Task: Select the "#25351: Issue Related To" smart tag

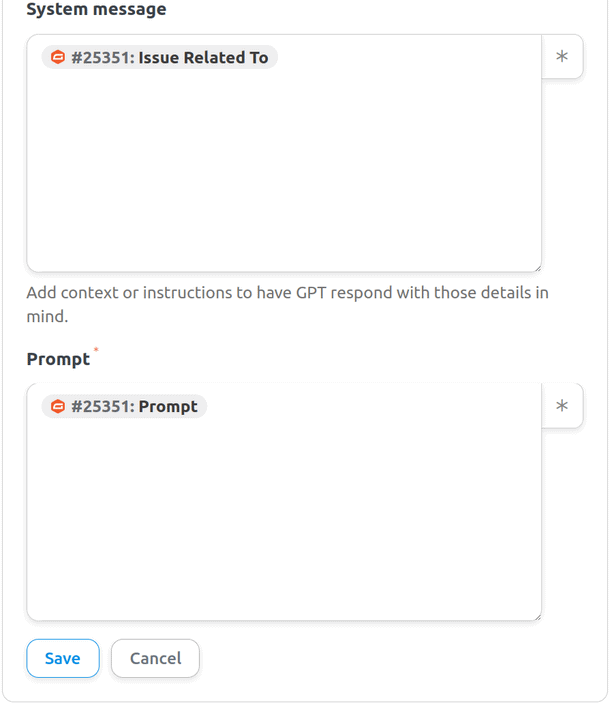Action: (160, 58)
